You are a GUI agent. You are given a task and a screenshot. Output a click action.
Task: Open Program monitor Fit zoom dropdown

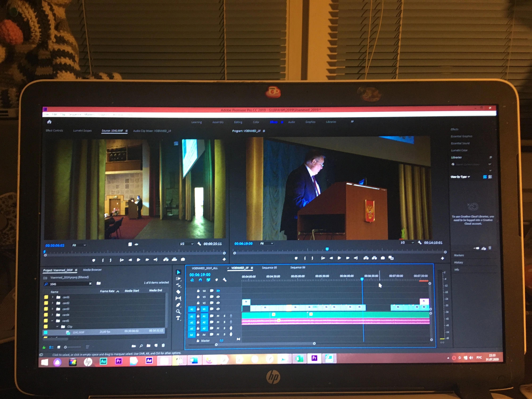(x=267, y=243)
